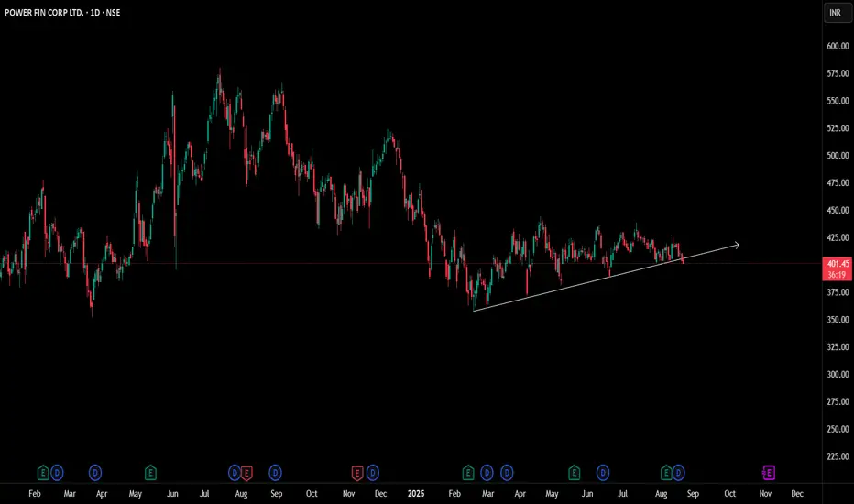Open the dividend marker above Mar 2025
The image size is (854, 504).
(487, 473)
